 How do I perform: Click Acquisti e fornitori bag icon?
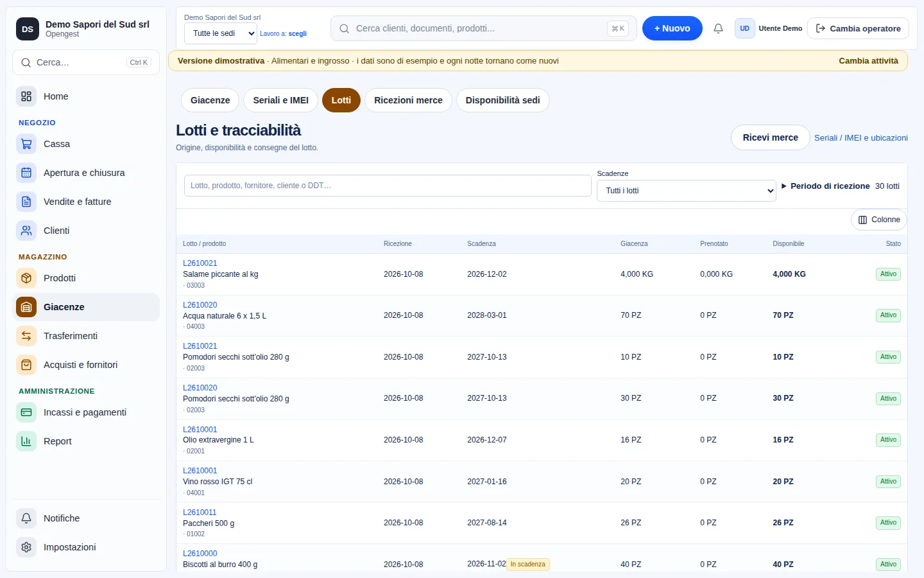pos(26,365)
